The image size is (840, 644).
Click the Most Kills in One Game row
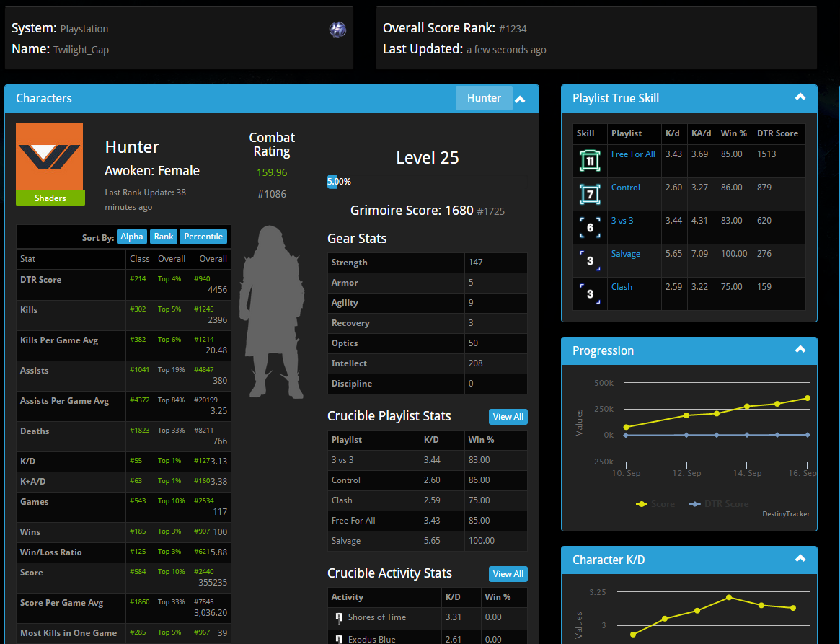coord(123,632)
